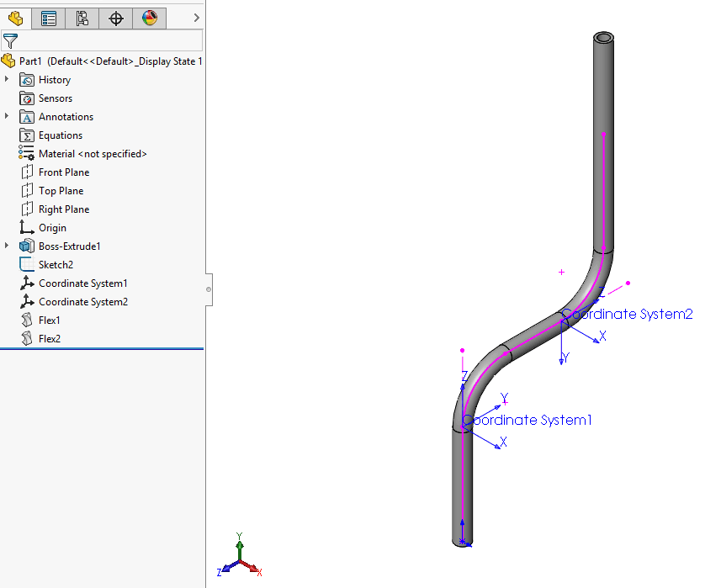721x588 pixels.
Task: Select Material not specified item
Action: (93, 154)
